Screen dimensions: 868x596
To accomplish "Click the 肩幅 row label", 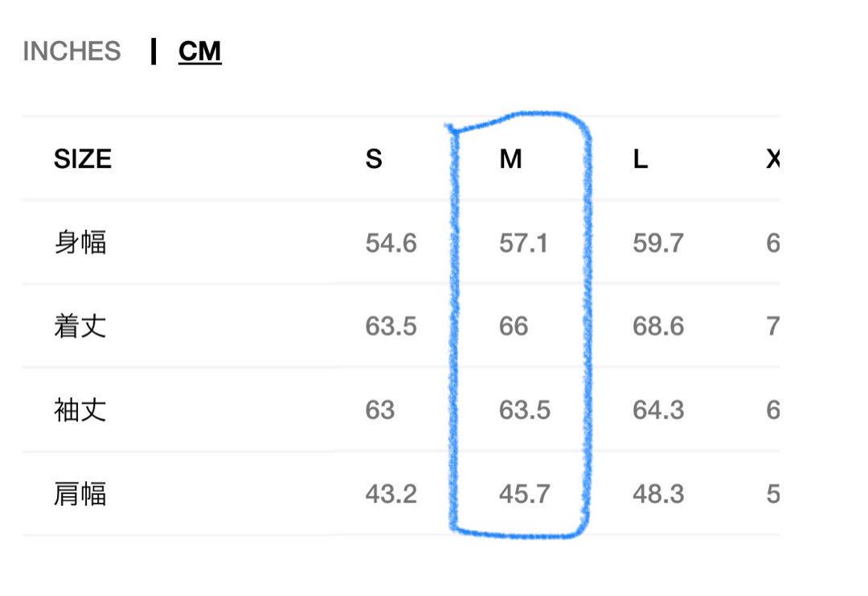I will 80,494.
